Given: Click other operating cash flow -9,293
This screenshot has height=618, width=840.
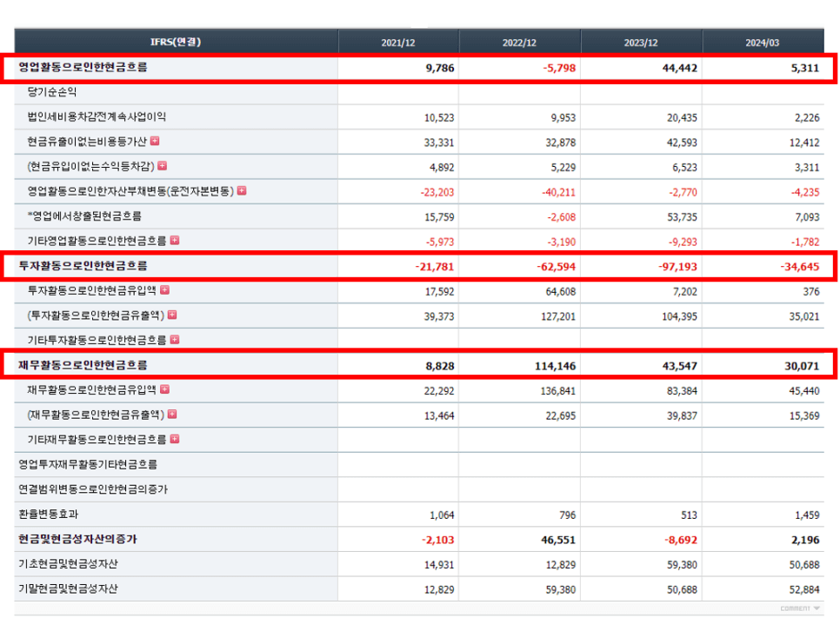Looking at the screenshot, I should coord(683,242).
